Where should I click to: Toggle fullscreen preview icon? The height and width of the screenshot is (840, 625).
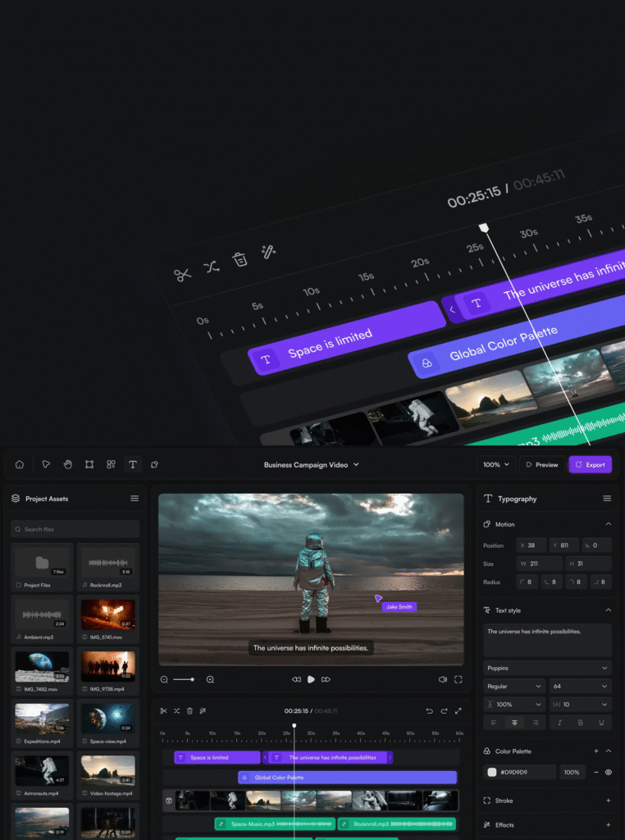458,679
